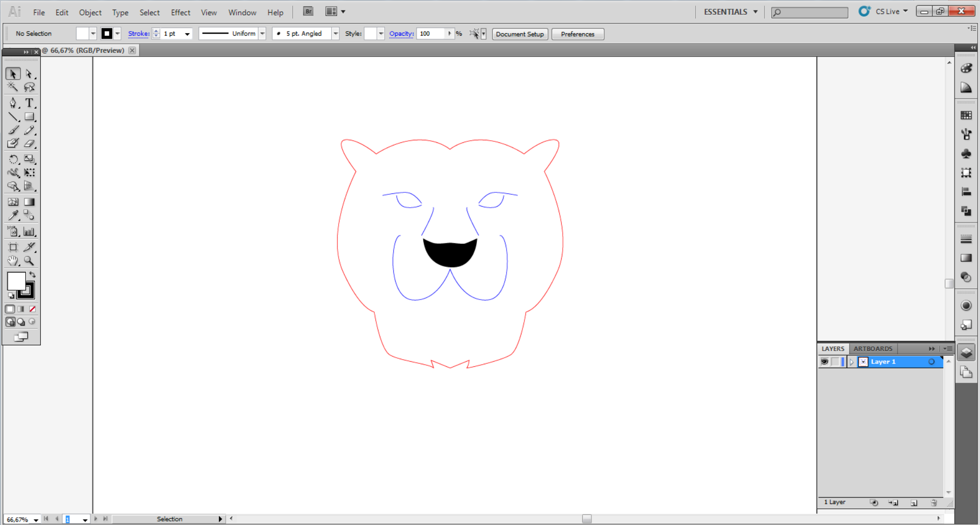Select the Column Graph tool

pyautogui.click(x=29, y=232)
